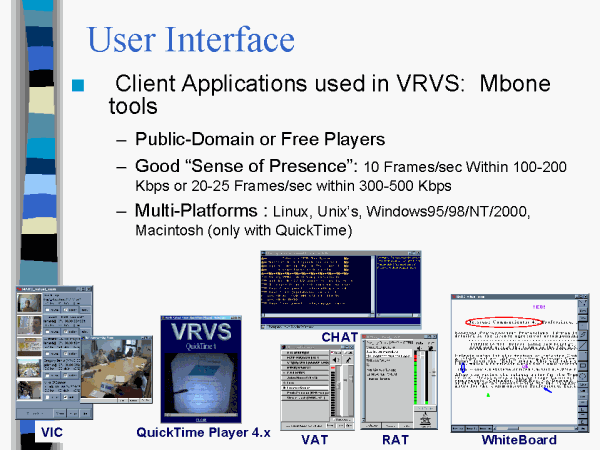
Task: Open fourth VIC outdoor scene thumbnail
Action: pos(29,368)
